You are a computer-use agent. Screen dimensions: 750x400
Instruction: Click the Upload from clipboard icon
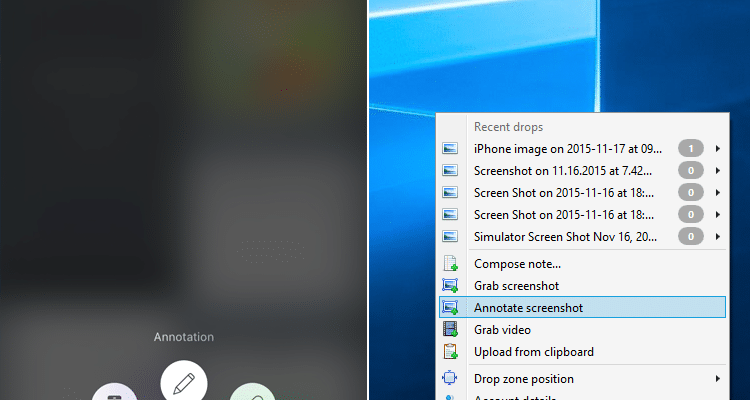click(450, 352)
